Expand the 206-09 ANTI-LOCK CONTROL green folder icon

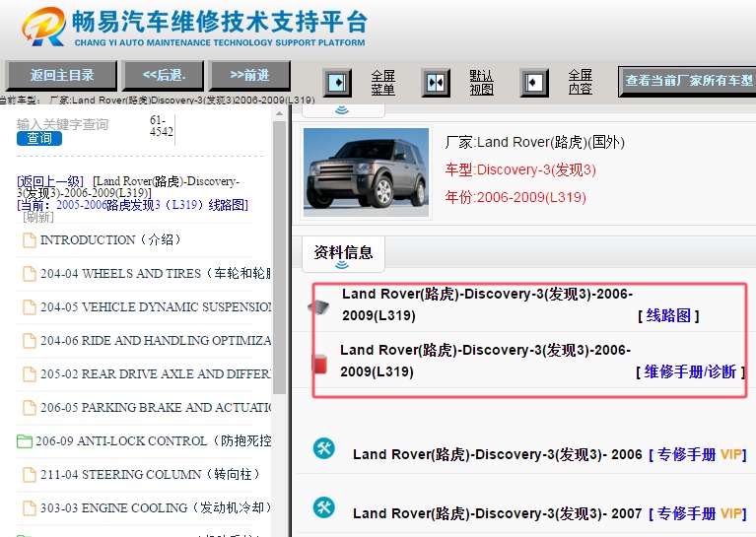25,441
